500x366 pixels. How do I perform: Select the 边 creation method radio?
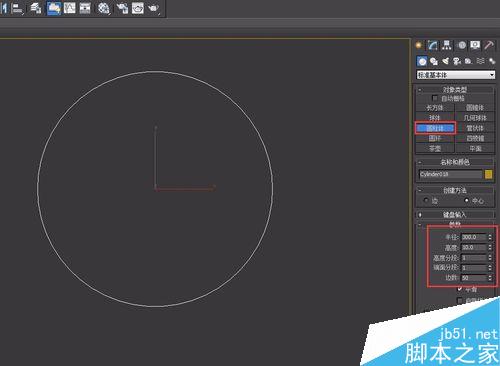[x=426, y=200]
